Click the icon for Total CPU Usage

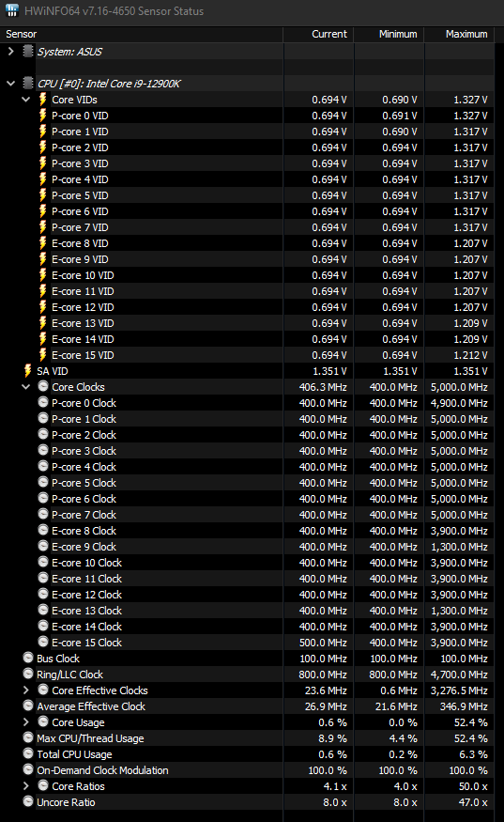tap(28, 753)
